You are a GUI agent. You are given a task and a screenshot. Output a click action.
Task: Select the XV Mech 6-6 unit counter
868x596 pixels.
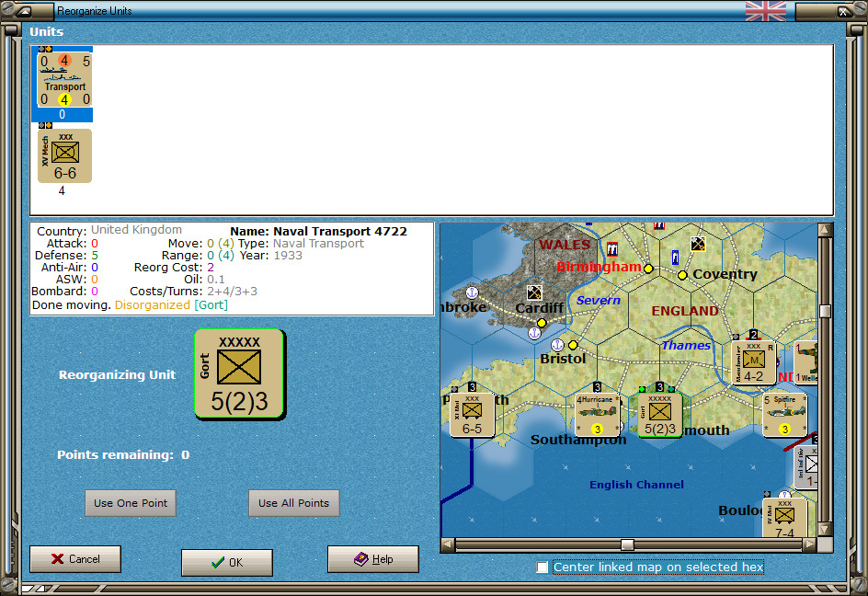[x=64, y=156]
